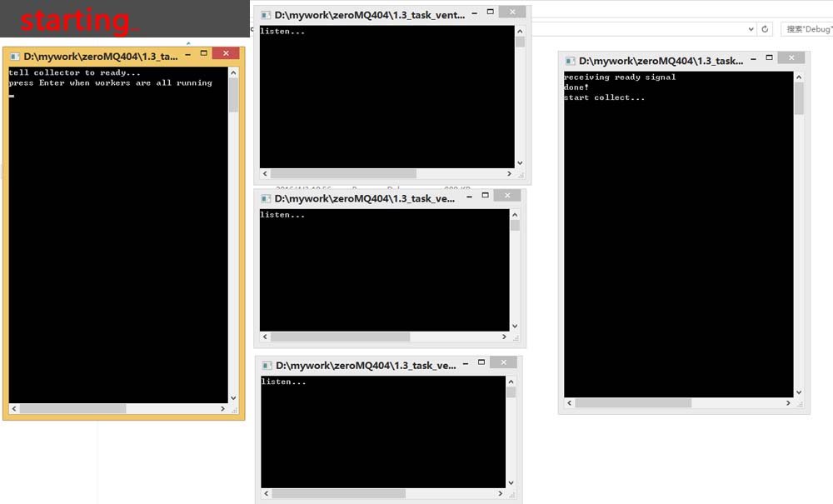Click the cmd icon on the bottom worker window
The height and width of the screenshot is (504, 833).
pos(267,362)
